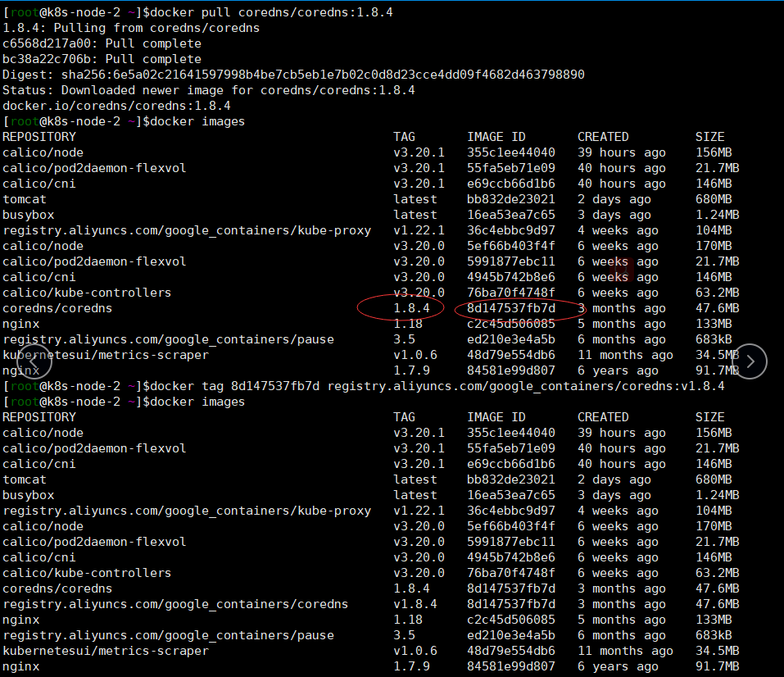784x677 pixels.
Task: Click 'Status: Downloaded newer image' line
Action: [x=209, y=90]
